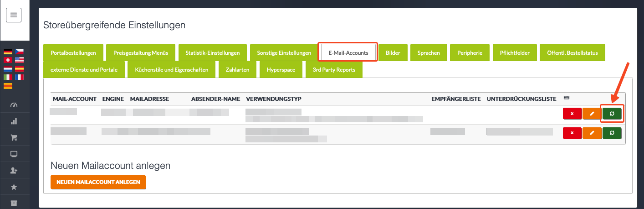
Task: Switch language using the German flag
Action: (8, 52)
